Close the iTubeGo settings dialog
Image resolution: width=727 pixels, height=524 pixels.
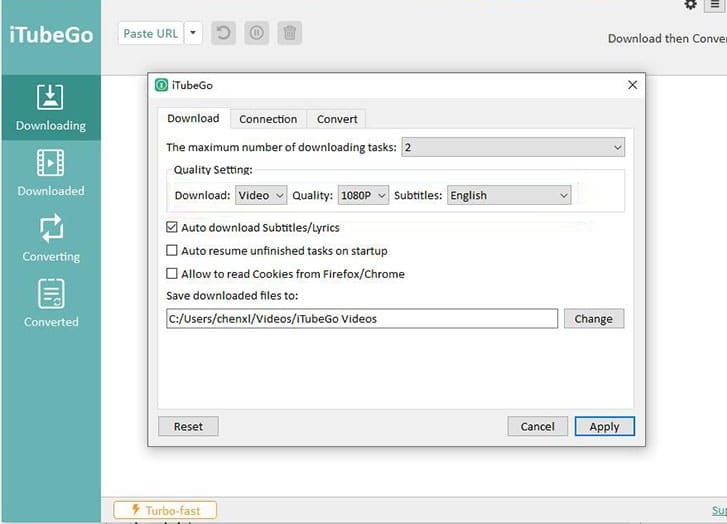click(632, 85)
